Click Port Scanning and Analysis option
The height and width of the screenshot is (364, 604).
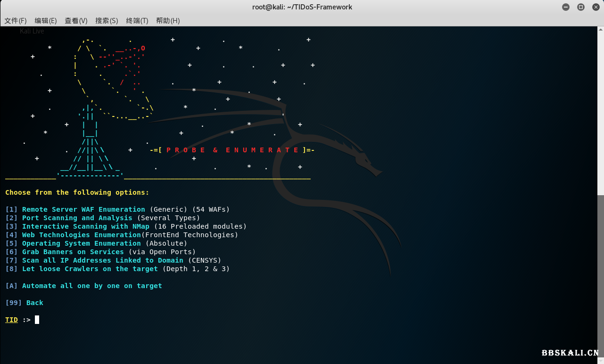click(x=77, y=218)
